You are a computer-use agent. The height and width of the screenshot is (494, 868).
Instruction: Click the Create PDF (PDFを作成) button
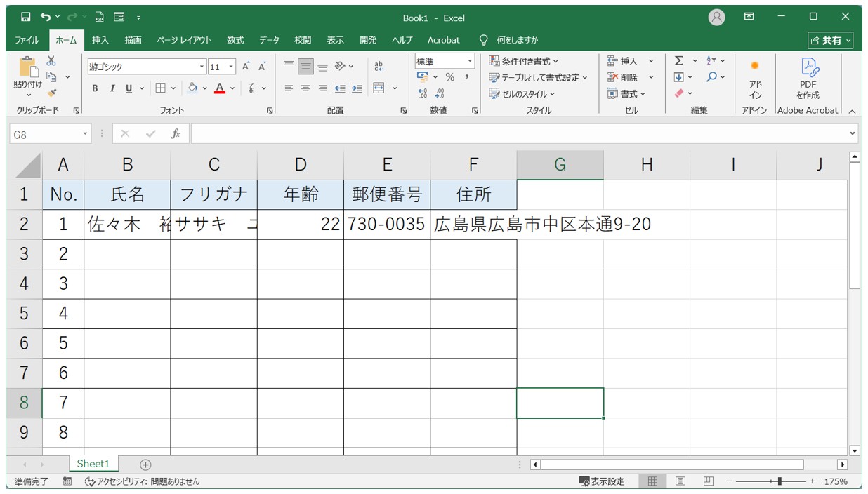coord(808,79)
